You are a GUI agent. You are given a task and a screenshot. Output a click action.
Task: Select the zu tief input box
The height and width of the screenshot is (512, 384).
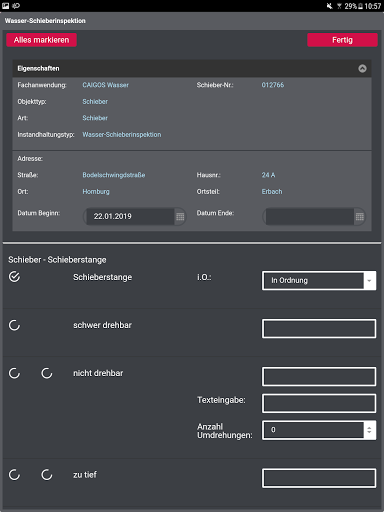(319, 478)
